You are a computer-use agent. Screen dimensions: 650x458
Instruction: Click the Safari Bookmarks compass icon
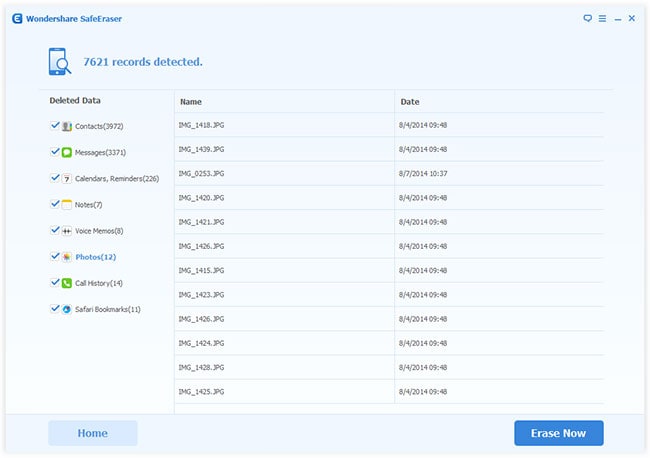pos(67,309)
